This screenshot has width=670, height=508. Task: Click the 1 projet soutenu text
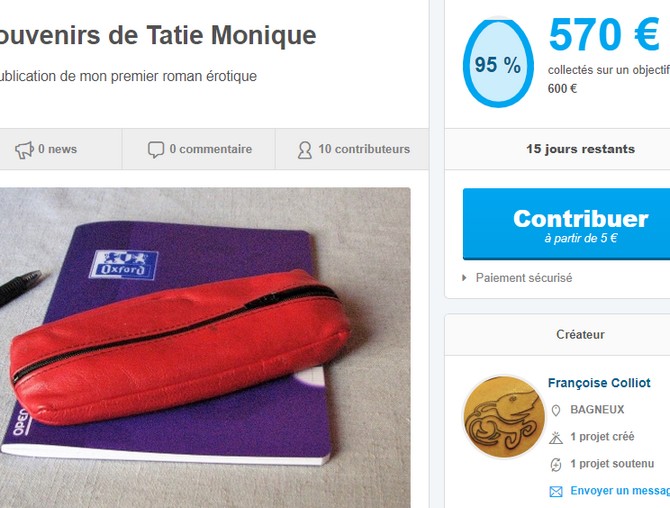(612, 464)
